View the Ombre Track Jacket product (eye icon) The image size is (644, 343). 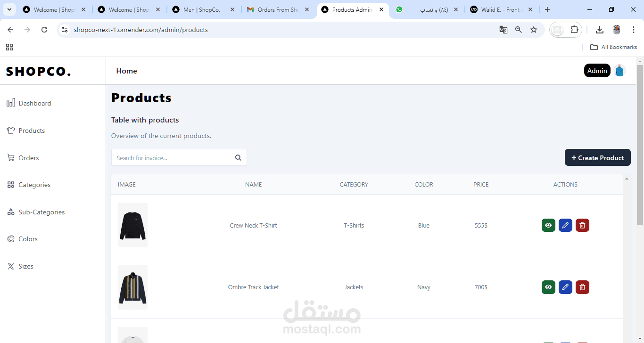548,287
